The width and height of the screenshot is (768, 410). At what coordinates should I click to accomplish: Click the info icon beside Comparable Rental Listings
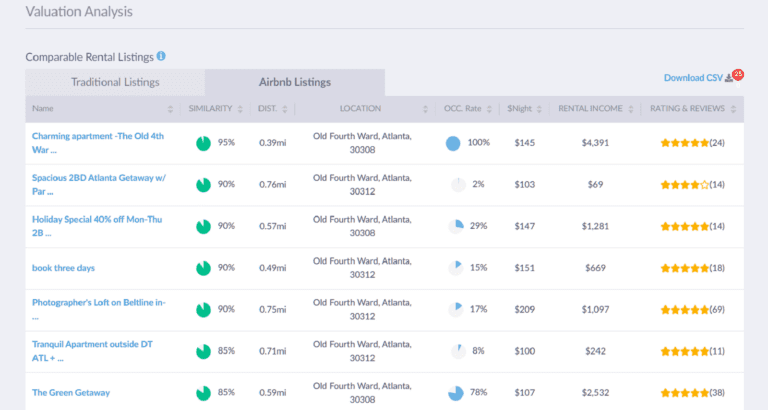161,57
